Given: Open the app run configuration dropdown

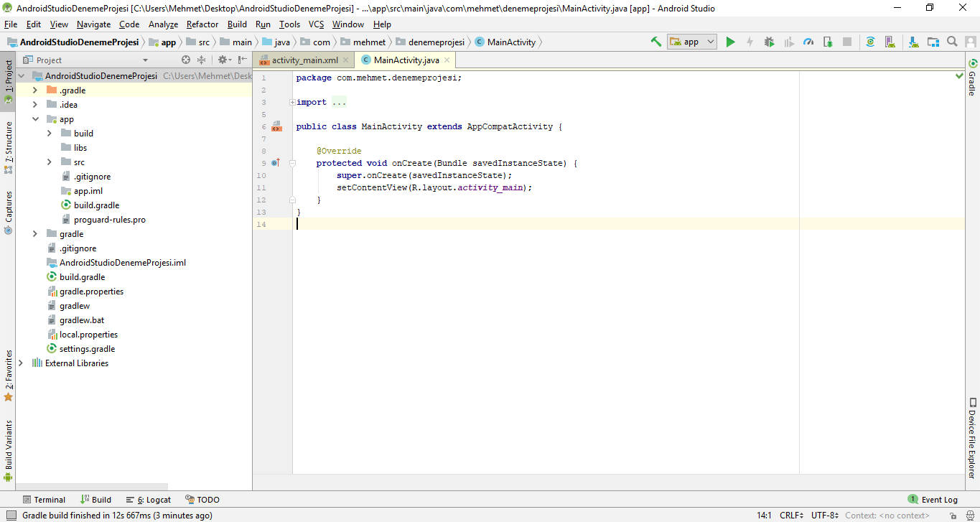Looking at the screenshot, I should click(692, 42).
